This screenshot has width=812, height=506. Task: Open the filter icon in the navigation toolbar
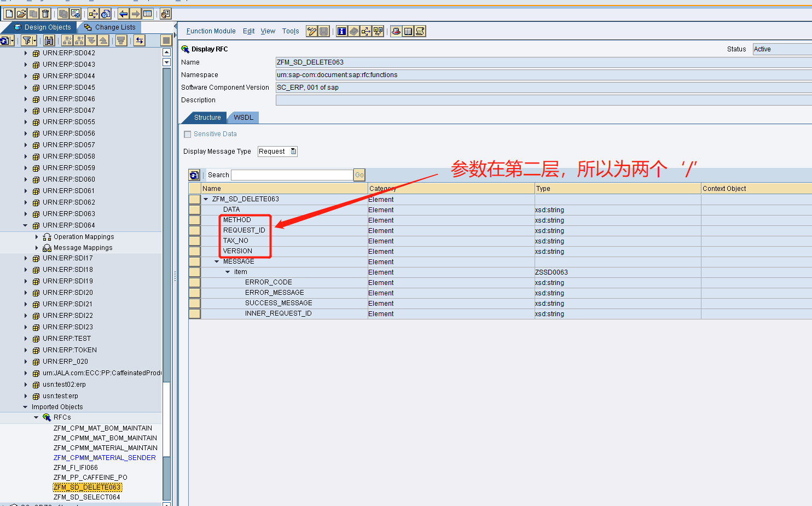27,40
